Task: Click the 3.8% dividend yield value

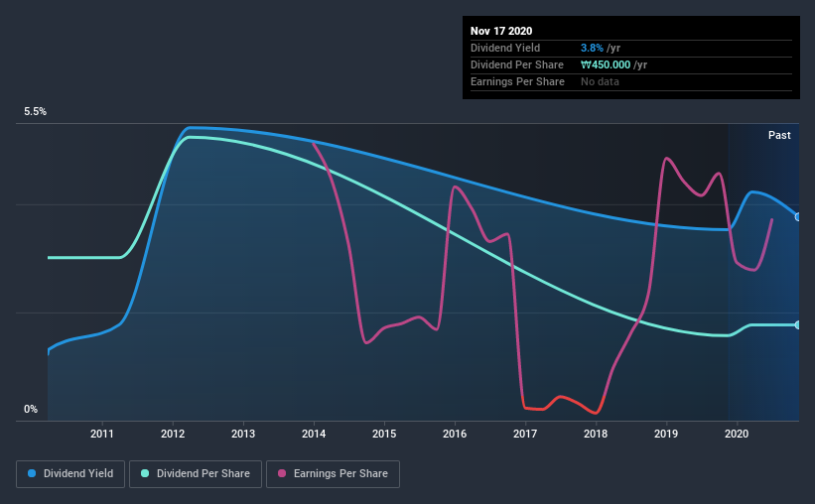Action: pos(592,48)
